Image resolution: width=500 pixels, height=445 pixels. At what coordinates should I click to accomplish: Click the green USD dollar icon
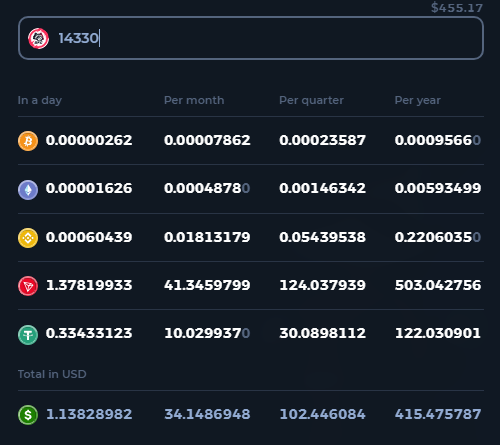click(28, 415)
